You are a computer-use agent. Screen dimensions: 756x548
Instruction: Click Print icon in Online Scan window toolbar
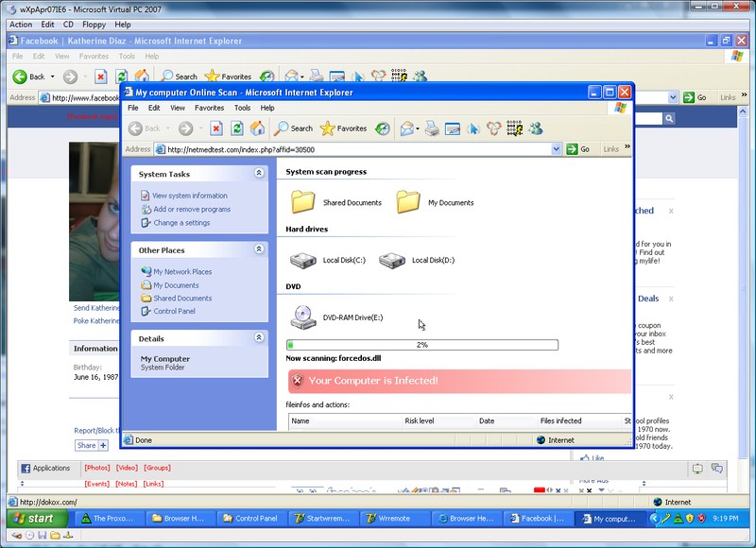coord(432,128)
